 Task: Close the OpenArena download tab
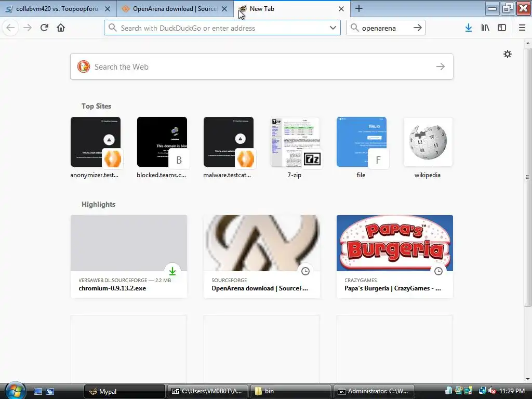point(224,9)
